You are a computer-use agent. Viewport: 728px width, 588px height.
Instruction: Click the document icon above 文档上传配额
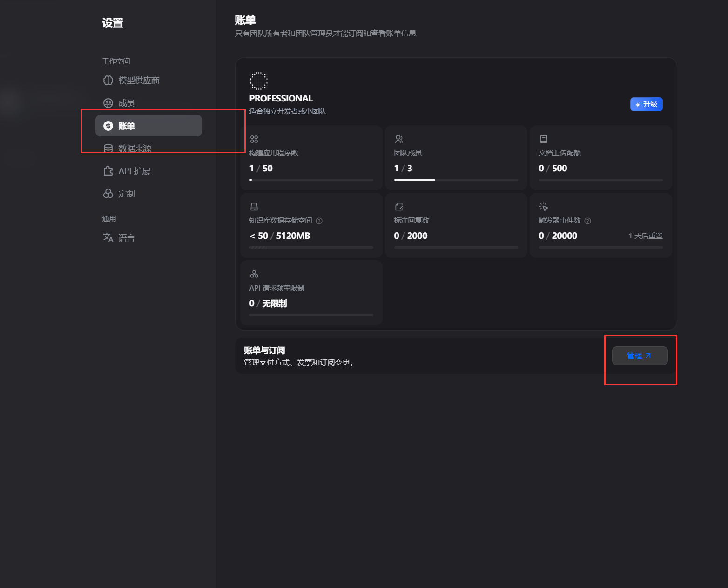click(544, 139)
